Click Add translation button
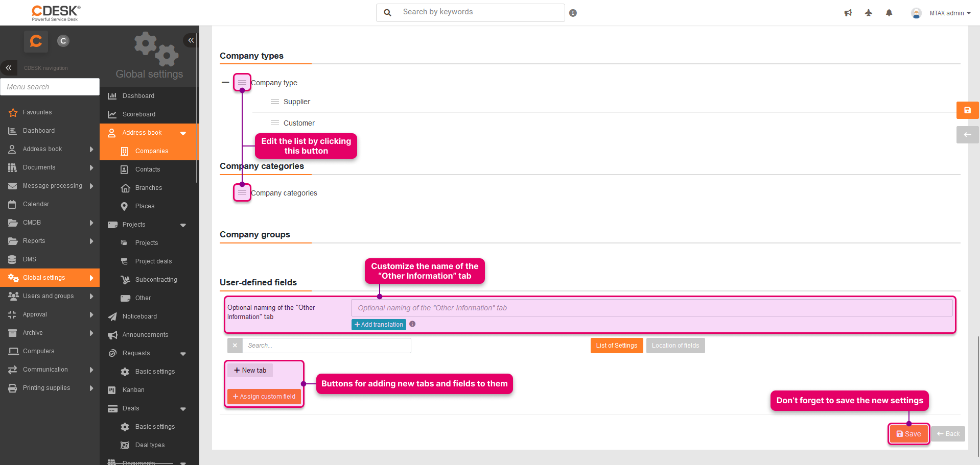980x465 pixels. tap(379, 325)
